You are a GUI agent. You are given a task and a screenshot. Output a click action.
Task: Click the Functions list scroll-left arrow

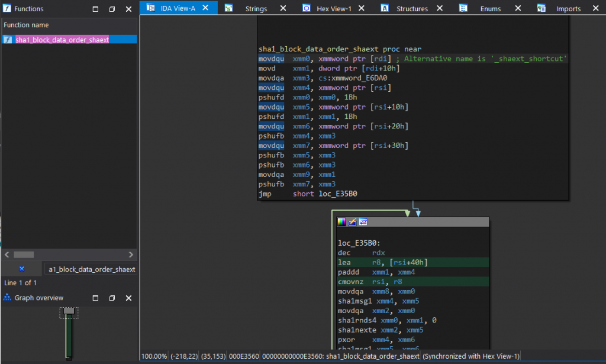point(7,255)
